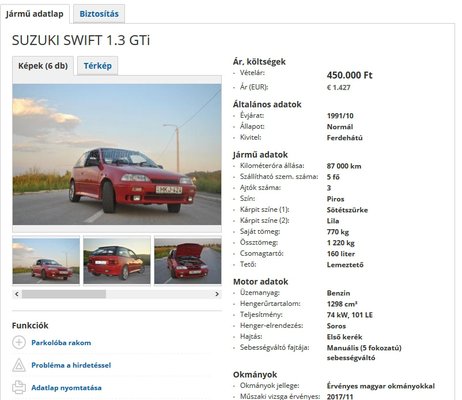Open the Térkép tab
Image resolution: width=462 pixels, height=400 pixels.
(x=97, y=66)
